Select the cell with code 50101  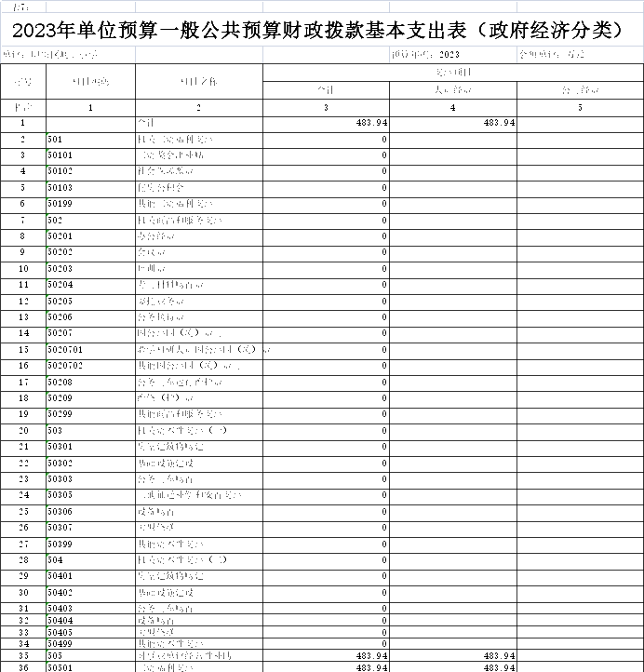coord(90,155)
